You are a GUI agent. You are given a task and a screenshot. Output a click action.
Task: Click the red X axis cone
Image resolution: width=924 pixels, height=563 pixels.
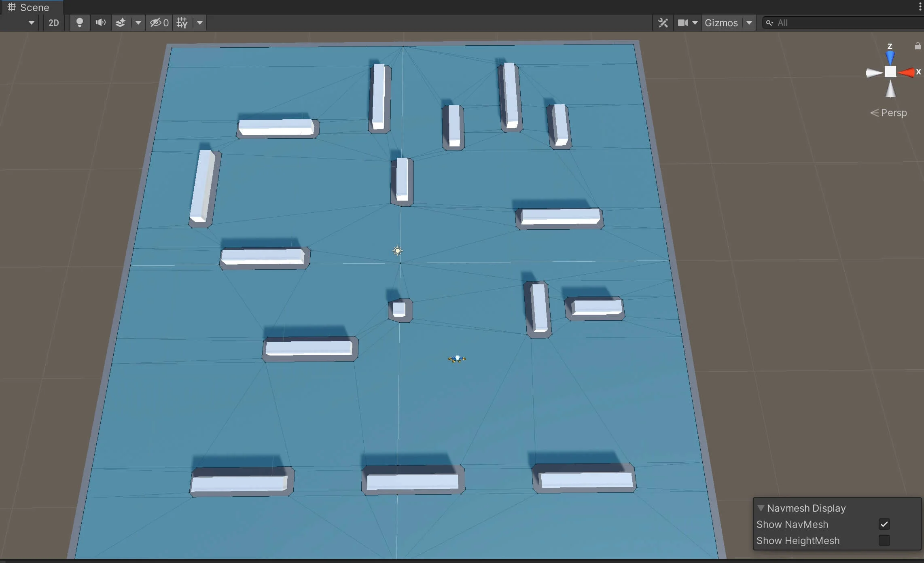click(906, 72)
